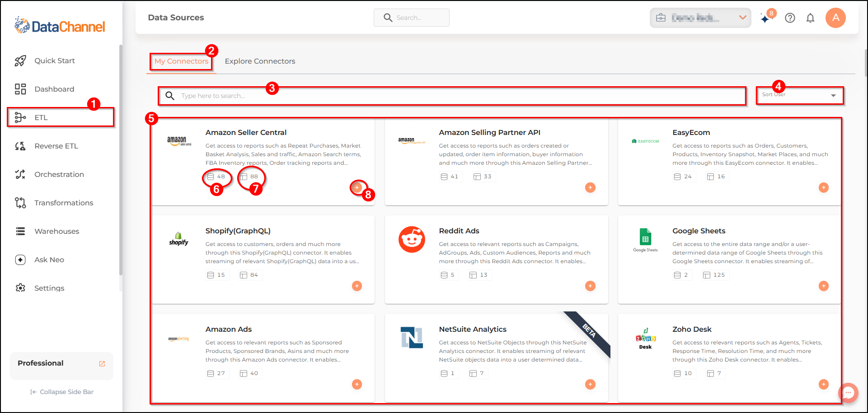Click the Amazon Seller Central title
The image size is (868, 413).
[246, 132]
